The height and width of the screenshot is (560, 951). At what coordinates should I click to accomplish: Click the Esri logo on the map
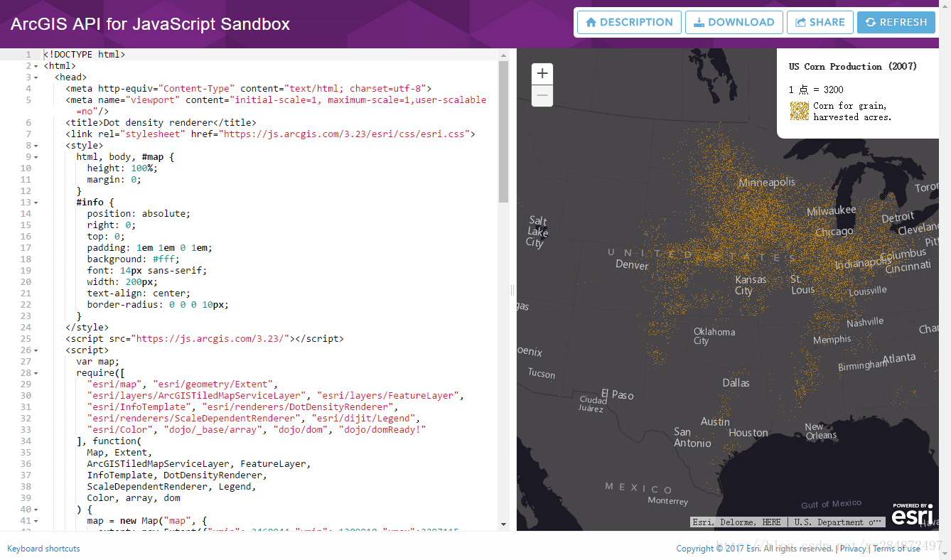tap(913, 514)
